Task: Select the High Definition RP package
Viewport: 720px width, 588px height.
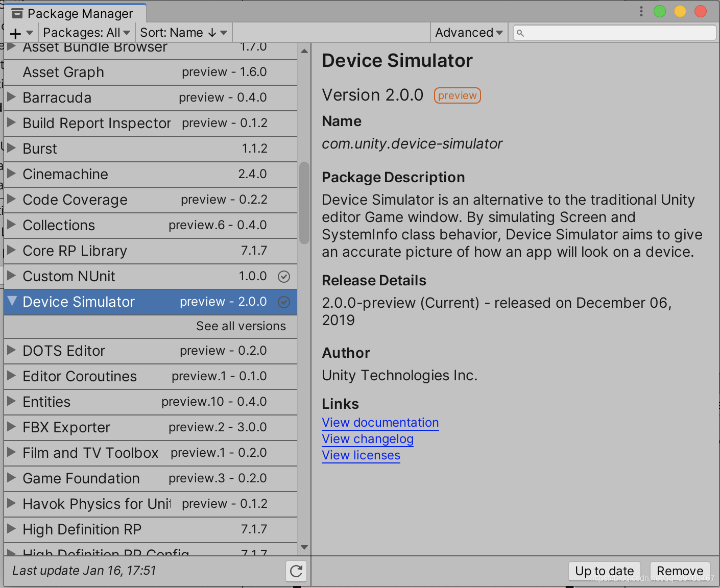Action: pos(82,530)
